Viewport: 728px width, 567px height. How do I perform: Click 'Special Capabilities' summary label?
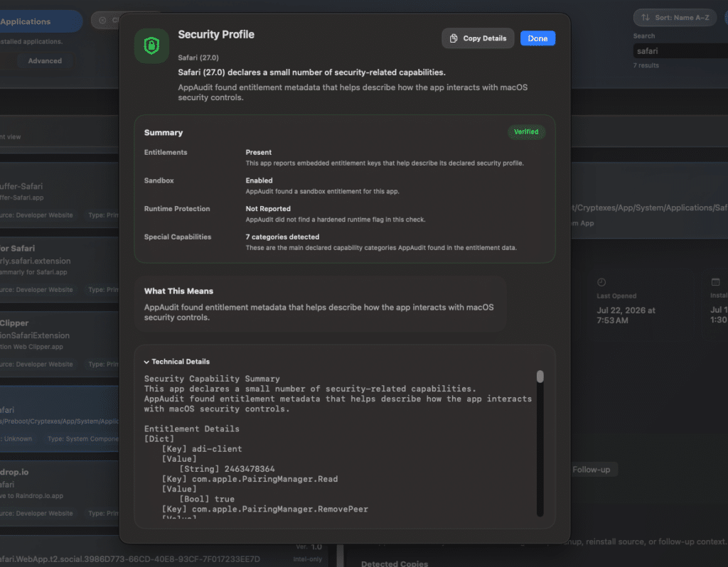tap(177, 237)
